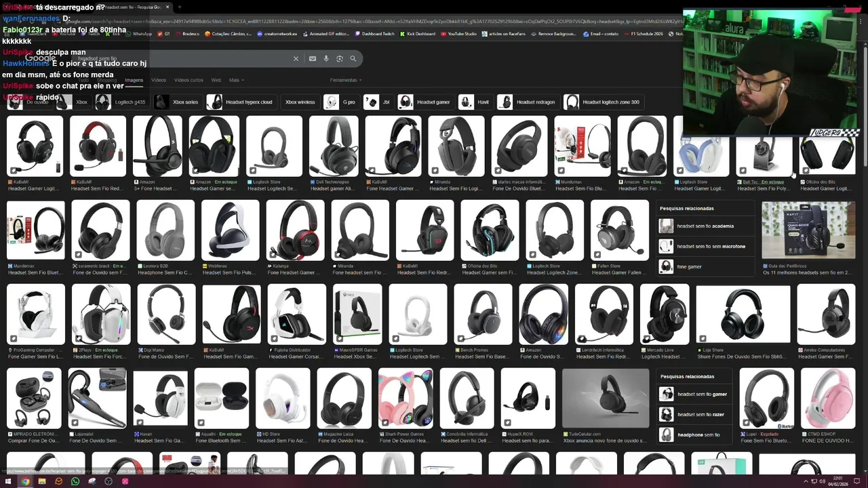Screen dimensions: 868x488
Task: Start voice search with the microphone icon
Action: (x=326, y=59)
